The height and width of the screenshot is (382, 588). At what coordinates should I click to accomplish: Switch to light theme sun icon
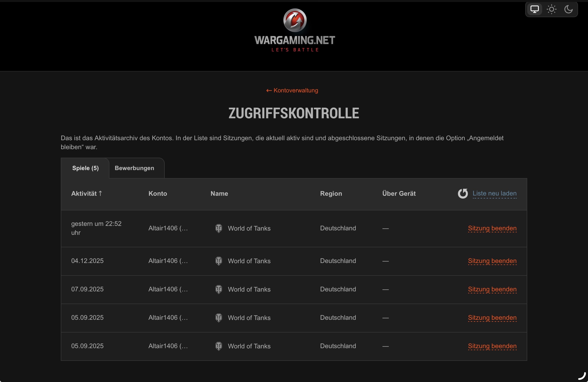coord(551,9)
